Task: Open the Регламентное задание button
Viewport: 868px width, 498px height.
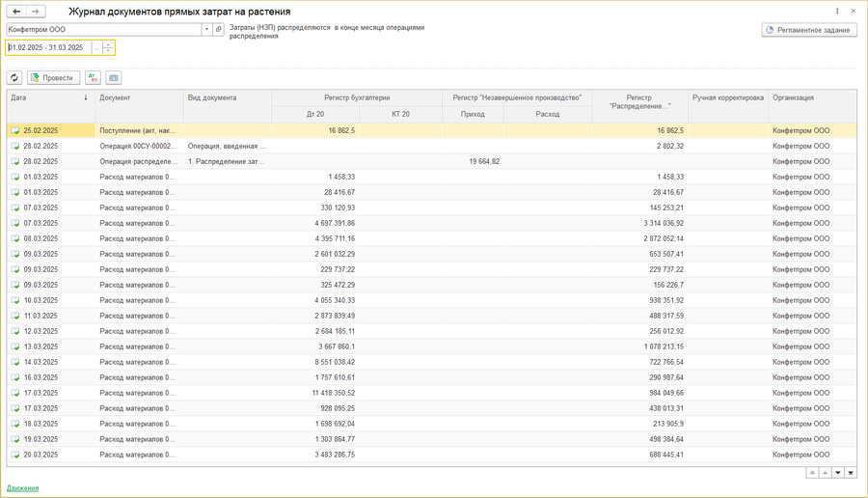Action: coord(809,30)
